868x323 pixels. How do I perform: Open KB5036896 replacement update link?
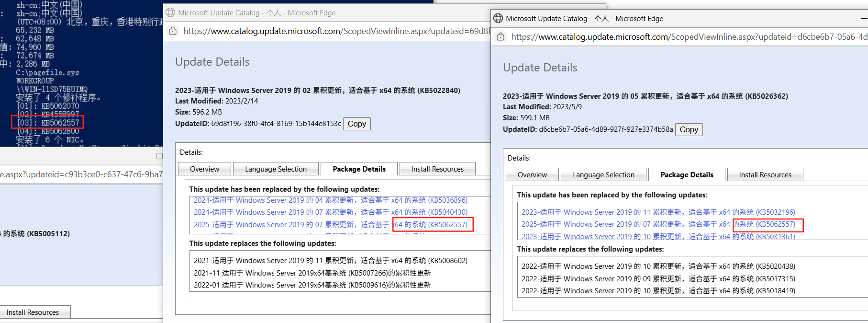[331, 200]
